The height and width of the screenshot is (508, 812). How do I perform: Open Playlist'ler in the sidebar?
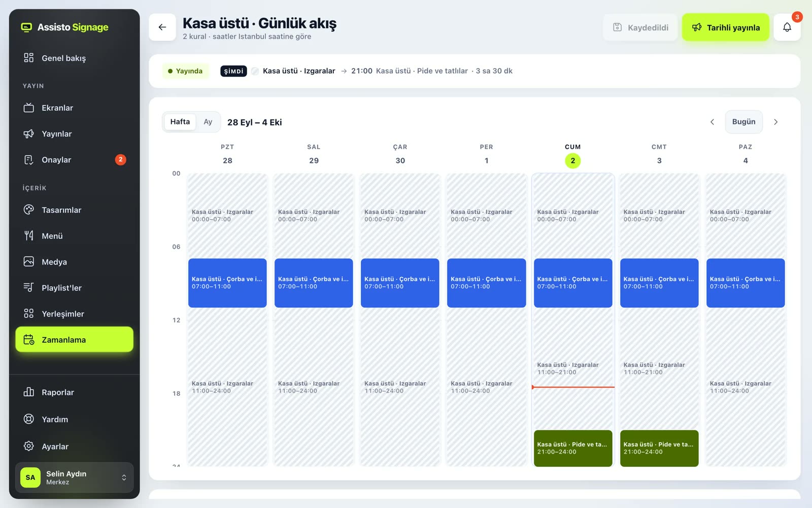click(74, 288)
